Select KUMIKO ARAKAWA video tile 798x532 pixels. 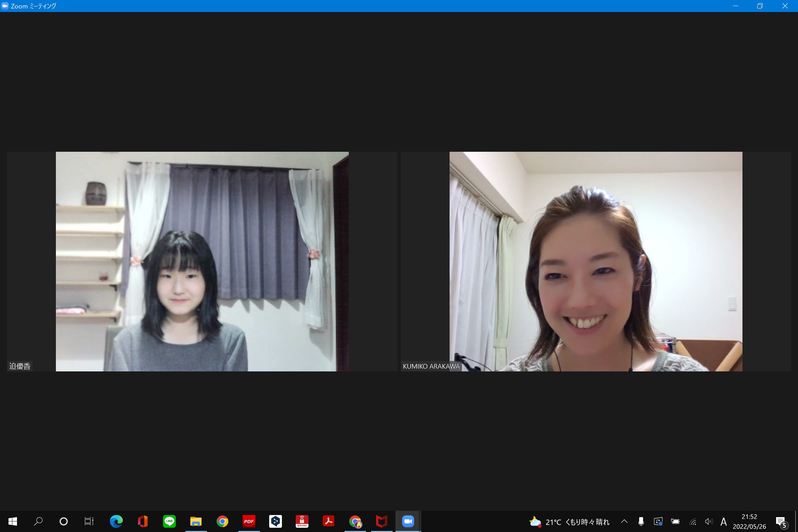click(596, 261)
